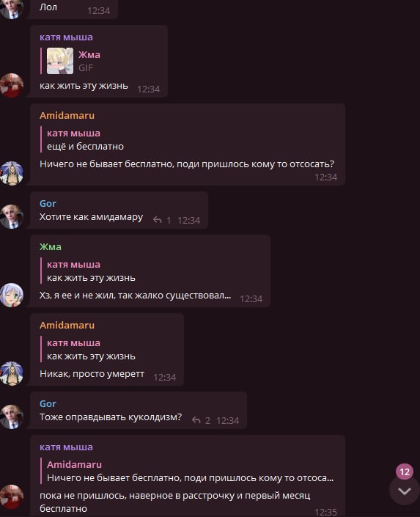Click Gor's avatar next to 'Хотите как амидамару'
The width and height of the screenshot is (420, 517).
coord(12,216)
